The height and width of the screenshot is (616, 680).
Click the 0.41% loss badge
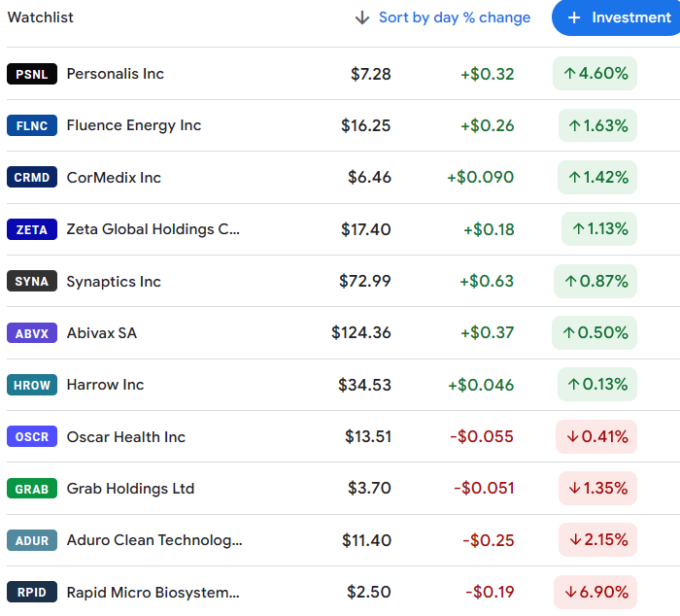595,436
